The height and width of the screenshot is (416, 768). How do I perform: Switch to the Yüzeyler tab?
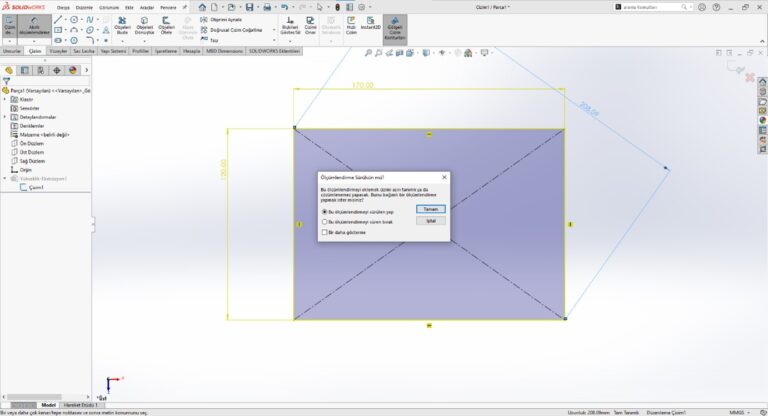pyautogui.click(x=58, y=49)
